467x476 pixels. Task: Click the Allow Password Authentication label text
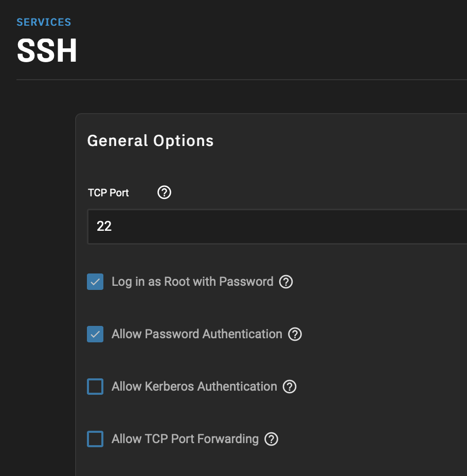(x=197, y=334)
